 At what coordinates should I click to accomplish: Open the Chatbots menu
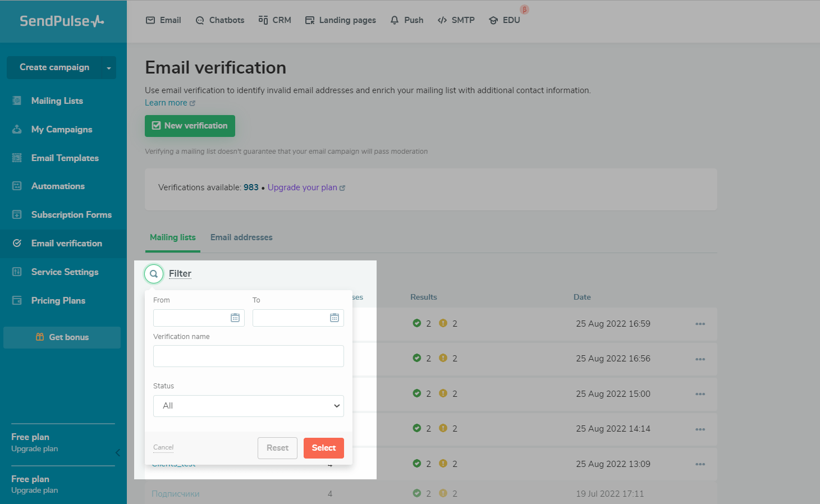[219, 20]
